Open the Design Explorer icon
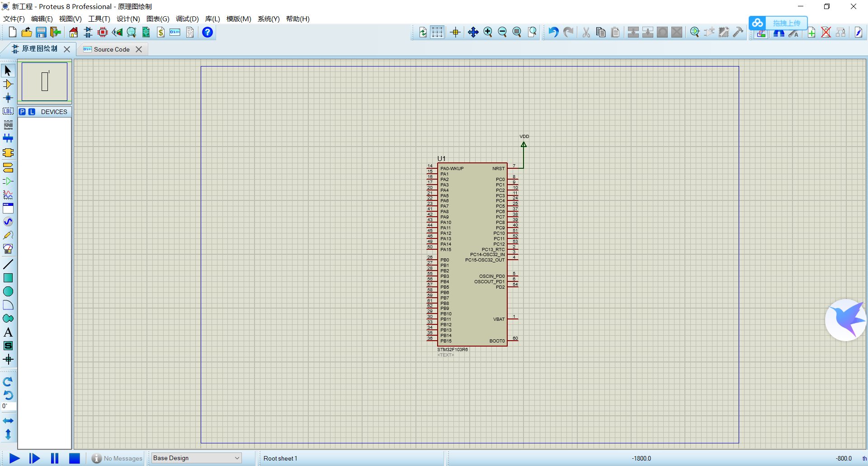Viewport: 868px width, 466px height. (131, 32)
